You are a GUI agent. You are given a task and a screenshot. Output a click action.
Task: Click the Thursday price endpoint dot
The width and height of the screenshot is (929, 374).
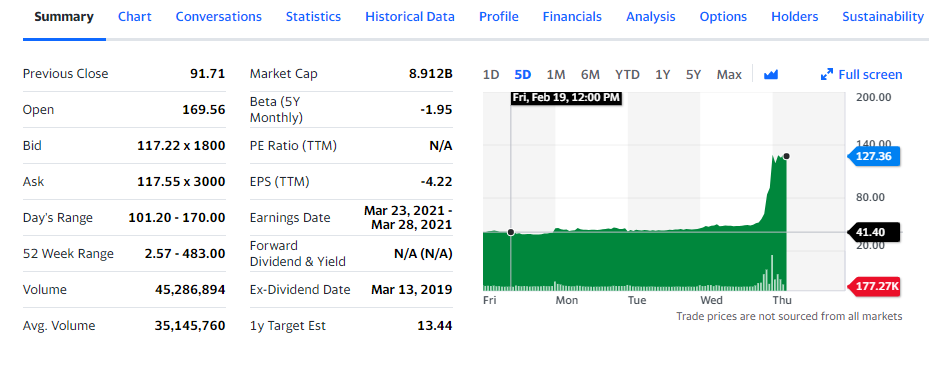[786, 156]
